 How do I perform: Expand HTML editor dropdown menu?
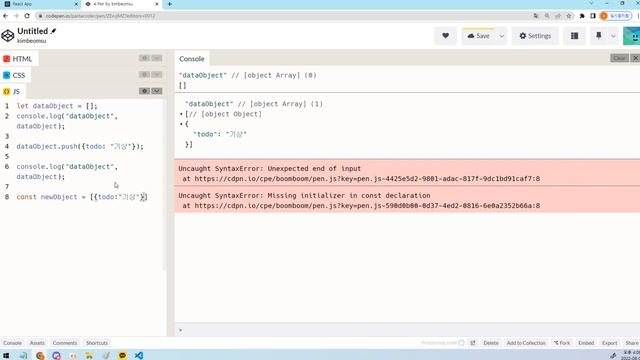coord(157,58)
